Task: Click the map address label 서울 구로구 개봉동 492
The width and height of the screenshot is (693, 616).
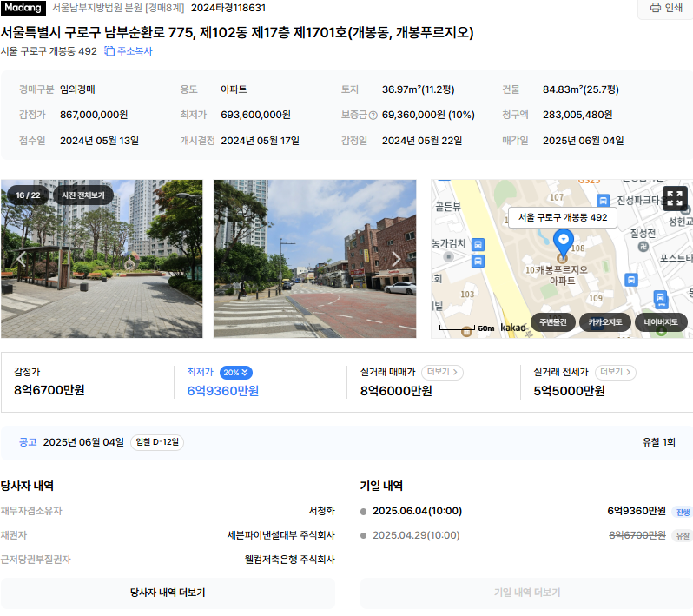Action: point(563,217)
